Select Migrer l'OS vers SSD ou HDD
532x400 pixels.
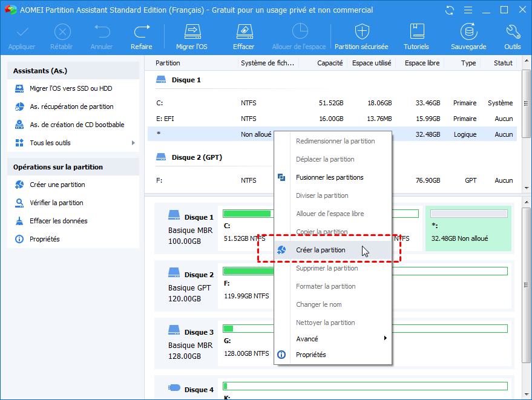[71, 88]
